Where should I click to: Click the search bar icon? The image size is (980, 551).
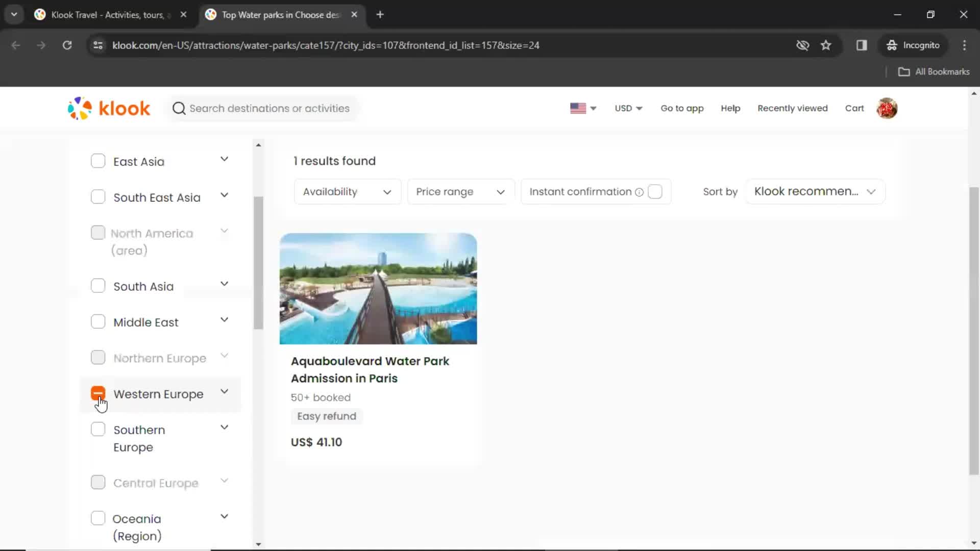(x=178, y=108)
